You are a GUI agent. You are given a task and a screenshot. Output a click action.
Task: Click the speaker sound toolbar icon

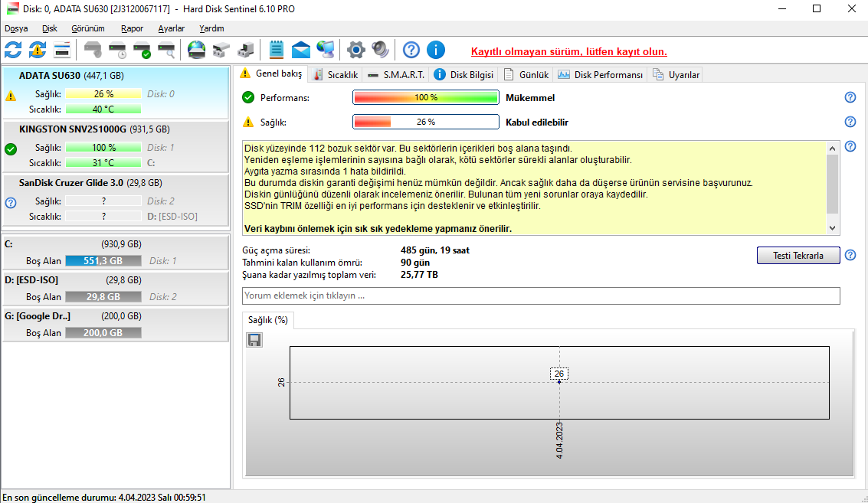[x=380, y=50]
